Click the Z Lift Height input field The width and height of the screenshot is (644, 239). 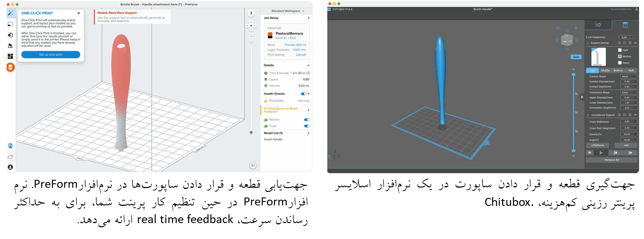click(625, 37)
